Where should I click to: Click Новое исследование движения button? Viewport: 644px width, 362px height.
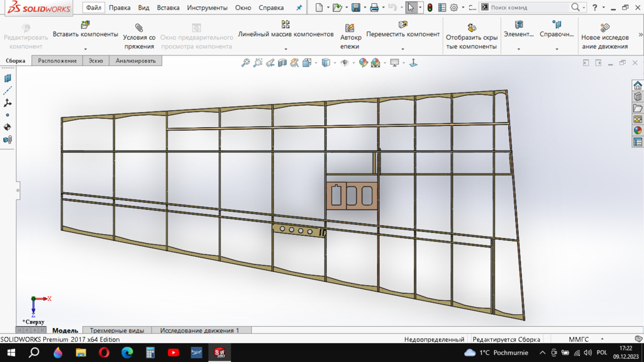coord(604,28)
